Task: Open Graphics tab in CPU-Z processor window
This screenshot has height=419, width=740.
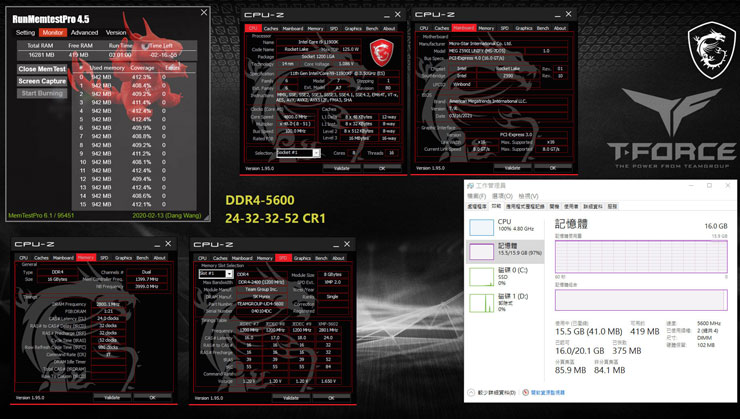Action: (x=353, y=29)
